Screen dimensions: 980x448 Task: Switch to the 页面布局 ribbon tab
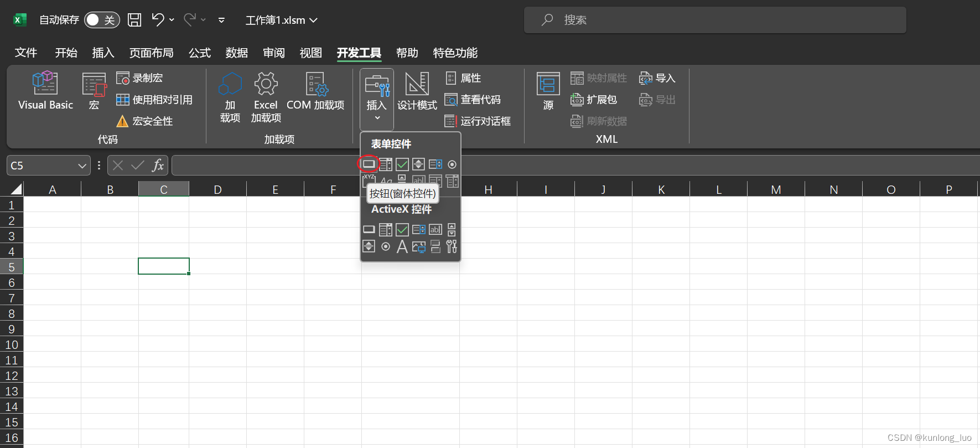(x=151, y=53)
